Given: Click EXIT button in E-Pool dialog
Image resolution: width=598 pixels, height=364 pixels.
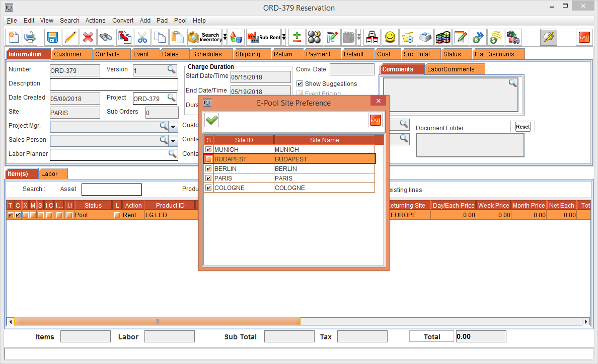Looking at the screenshot, I should click(x=376, y=120).
